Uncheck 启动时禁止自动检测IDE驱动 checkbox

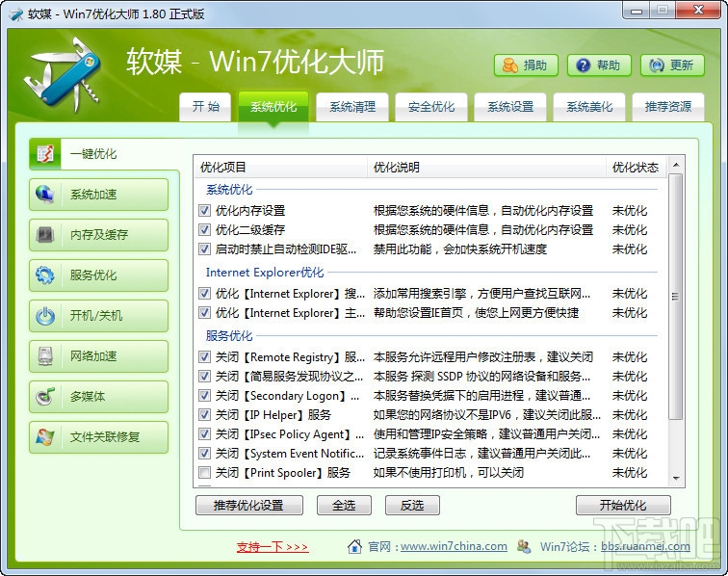204,249
